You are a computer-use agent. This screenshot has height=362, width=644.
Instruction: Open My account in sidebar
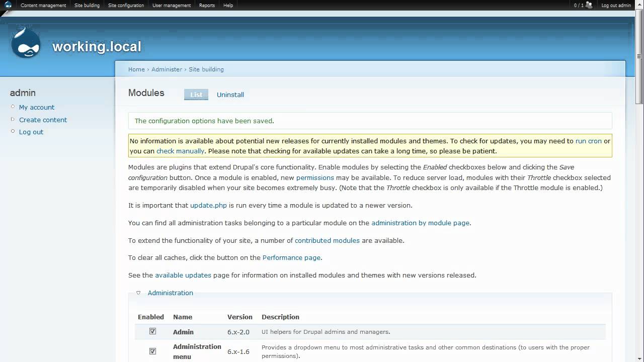[x=37, y=107]
